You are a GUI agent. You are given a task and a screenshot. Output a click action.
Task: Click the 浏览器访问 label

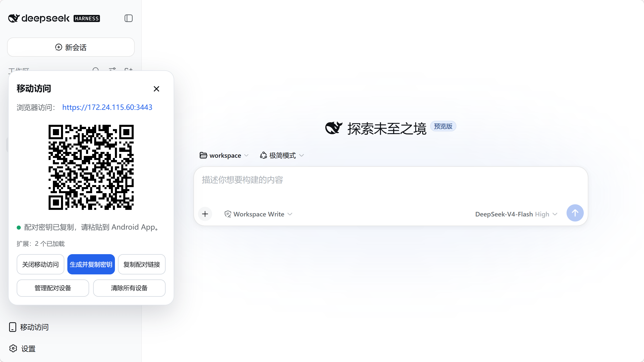point(36,107)
